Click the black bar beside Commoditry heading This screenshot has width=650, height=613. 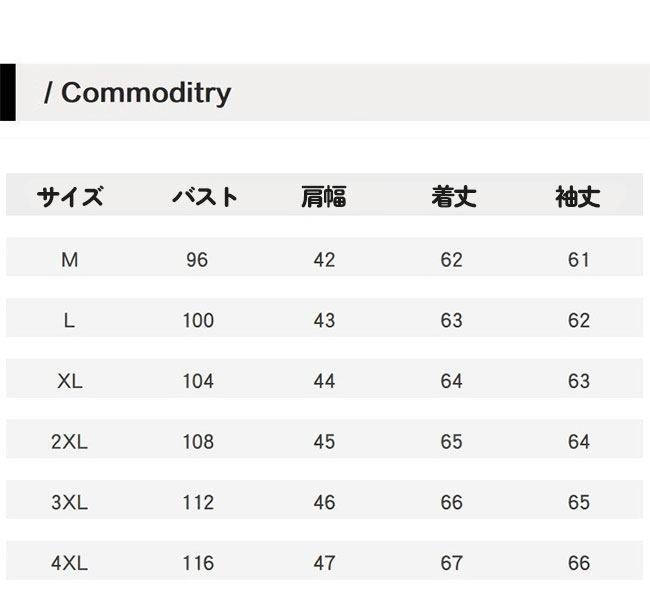(7, 92)
